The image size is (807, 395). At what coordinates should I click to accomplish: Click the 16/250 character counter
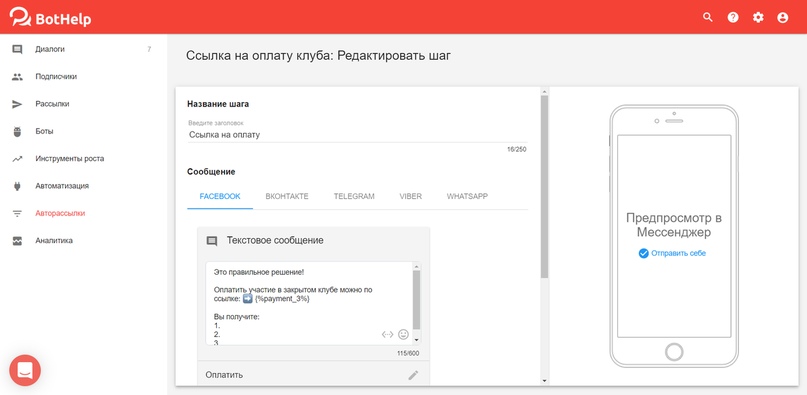pyautogui.click(x=516, y=149)
